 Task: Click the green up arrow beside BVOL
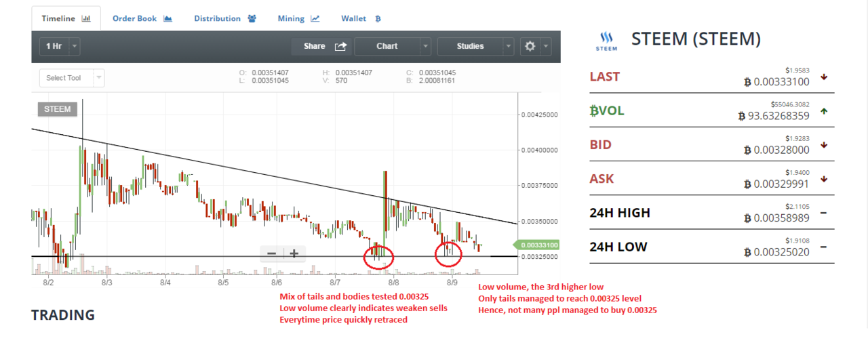click(x=824, y=111)
